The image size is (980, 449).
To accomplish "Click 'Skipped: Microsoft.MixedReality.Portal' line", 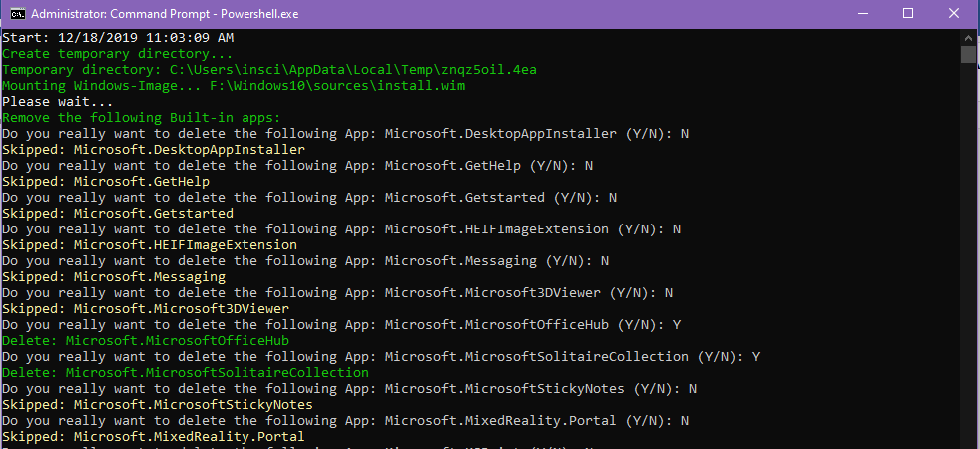I will [153, 437].
